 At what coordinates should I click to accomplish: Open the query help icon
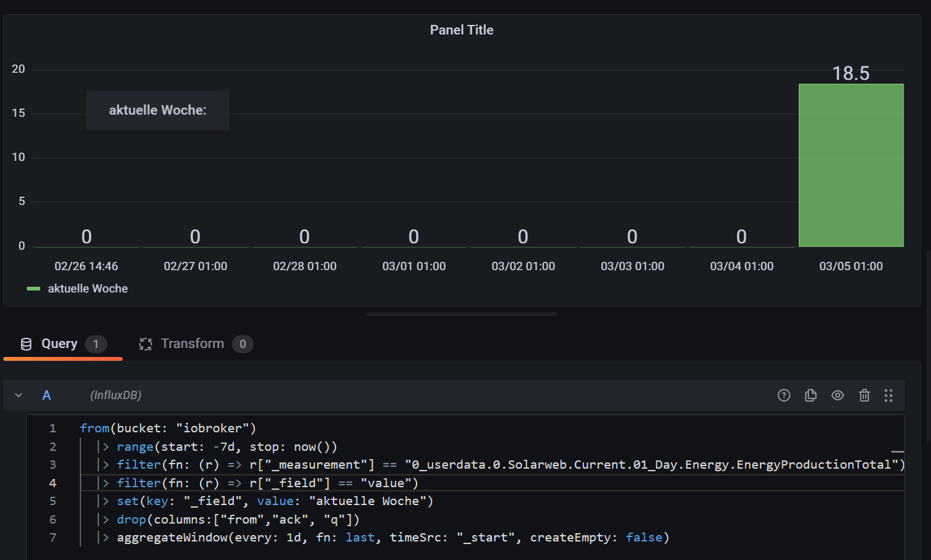[x=784, y=395]
